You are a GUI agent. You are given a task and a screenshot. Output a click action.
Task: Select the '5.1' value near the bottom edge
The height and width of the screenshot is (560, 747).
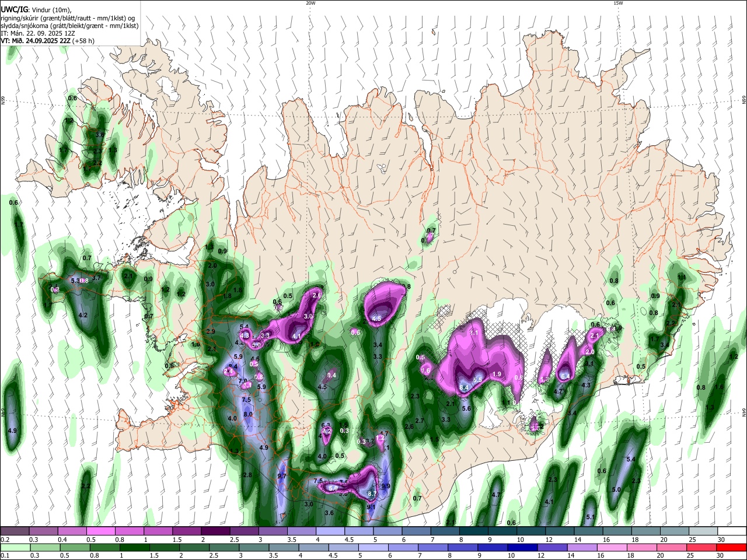tap(590, 517)
